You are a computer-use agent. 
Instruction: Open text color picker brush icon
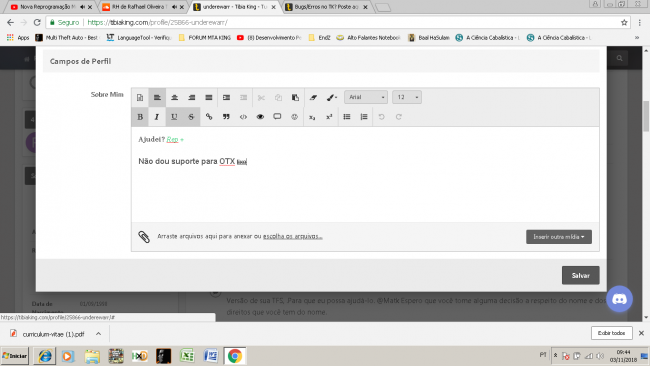332,97
